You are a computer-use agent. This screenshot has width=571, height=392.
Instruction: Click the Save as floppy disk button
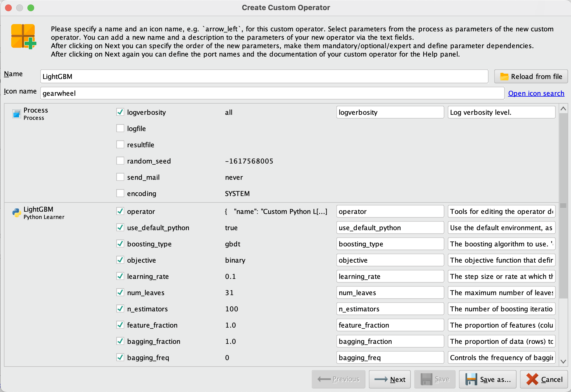488,379
